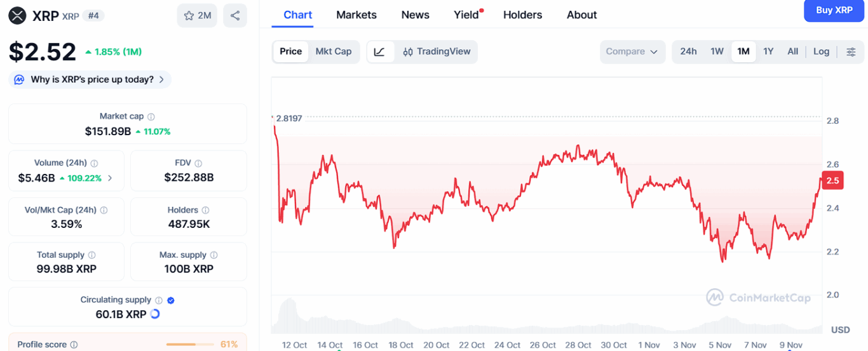Click Market cap info icon
868x351 pixels.
(x=151, y=117)
